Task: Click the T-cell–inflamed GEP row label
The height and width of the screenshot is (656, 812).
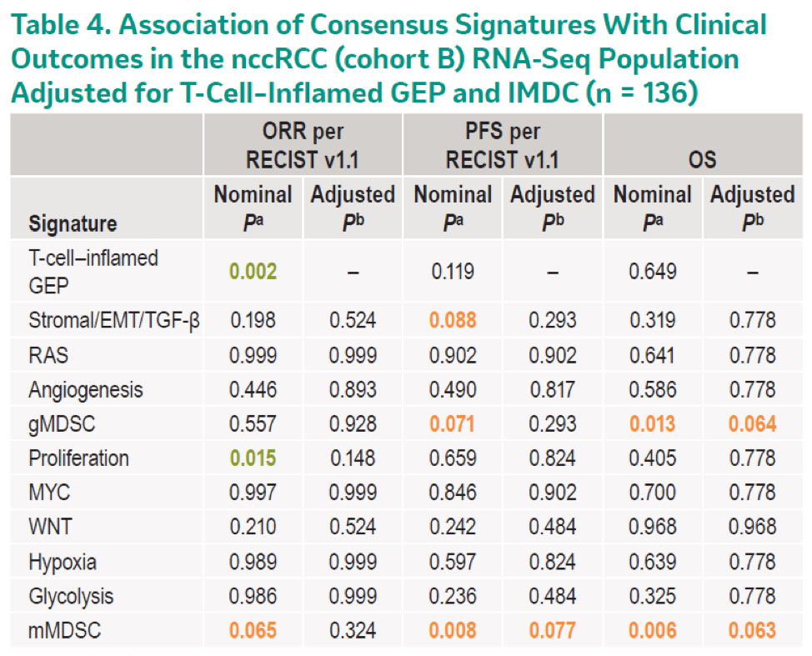Action: click(x=93, y=271)
